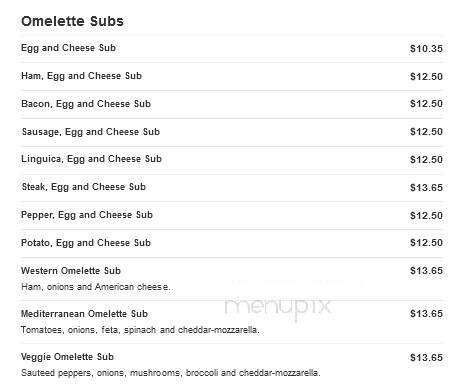The width and height of the screenshot is (457, 389).
Task: Select the Western Omelette Sub
Action: 71,271
